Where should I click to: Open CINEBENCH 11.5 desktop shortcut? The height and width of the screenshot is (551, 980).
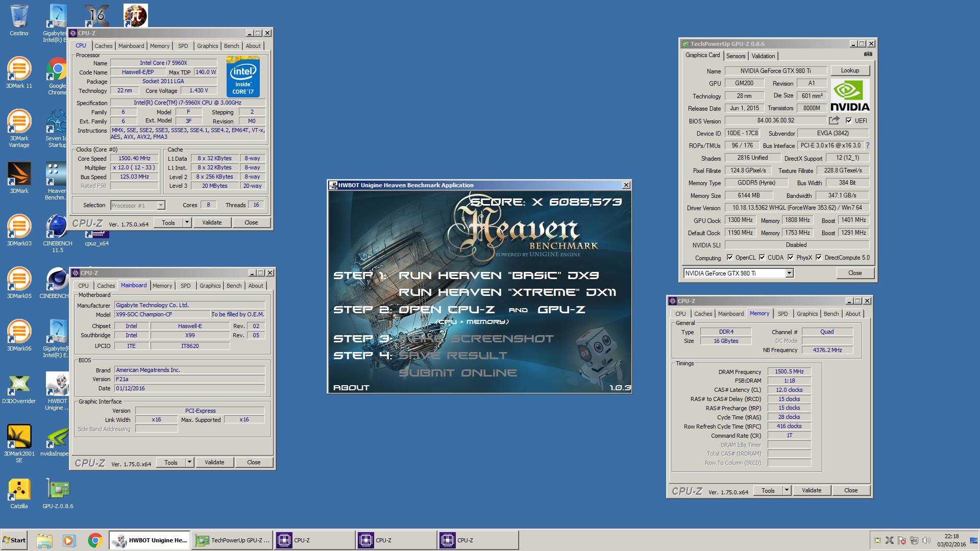(57, 234)
